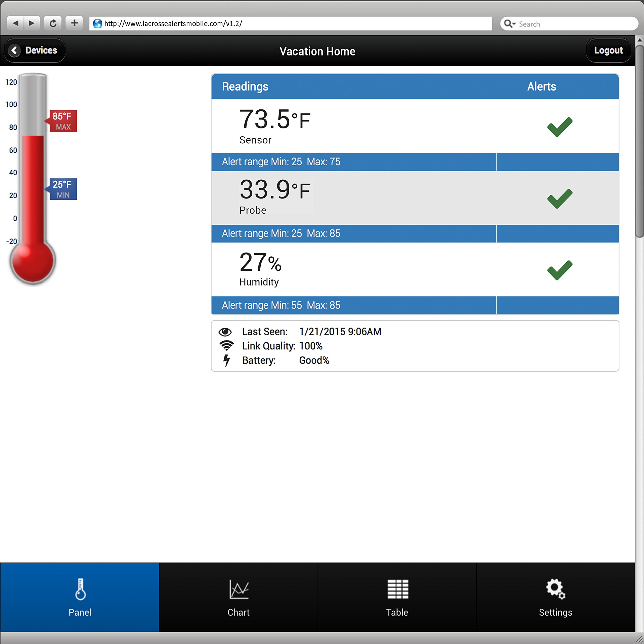This screenshot has width=644, height=644.
Task: Click the Probe alert green checkmark
Action: click(560, 199)
